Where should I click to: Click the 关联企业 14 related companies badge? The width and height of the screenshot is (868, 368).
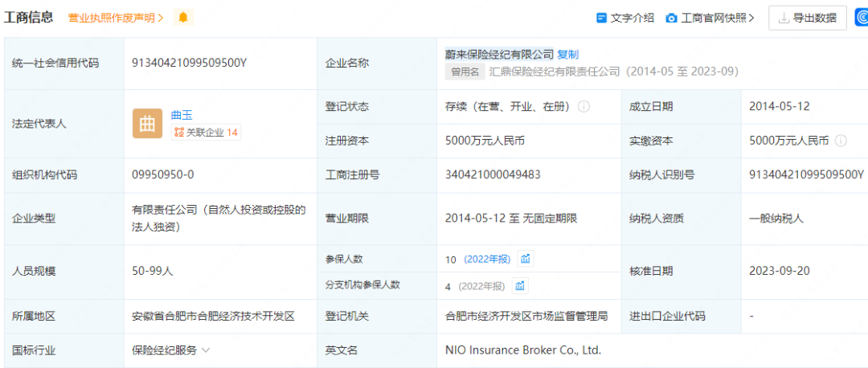pyautogui.click(x=206, y=133)
